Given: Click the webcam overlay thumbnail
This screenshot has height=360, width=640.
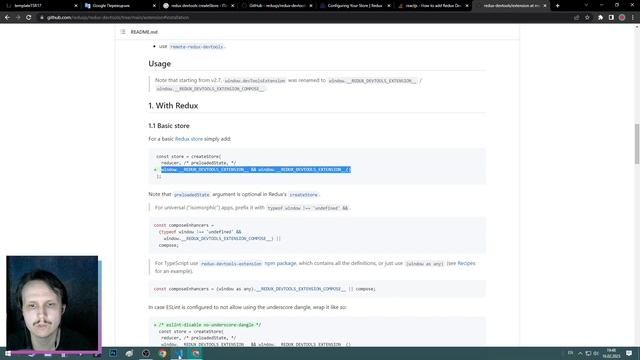Looking at the screenshot, I should pos(52,303).
